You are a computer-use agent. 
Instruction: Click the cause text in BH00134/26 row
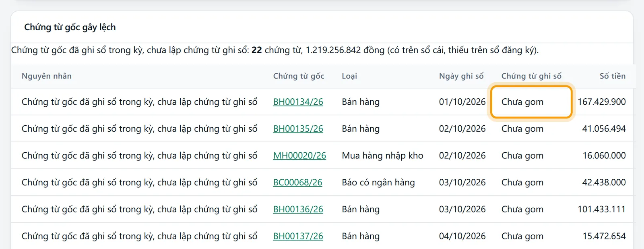click(x=140, y=102)
